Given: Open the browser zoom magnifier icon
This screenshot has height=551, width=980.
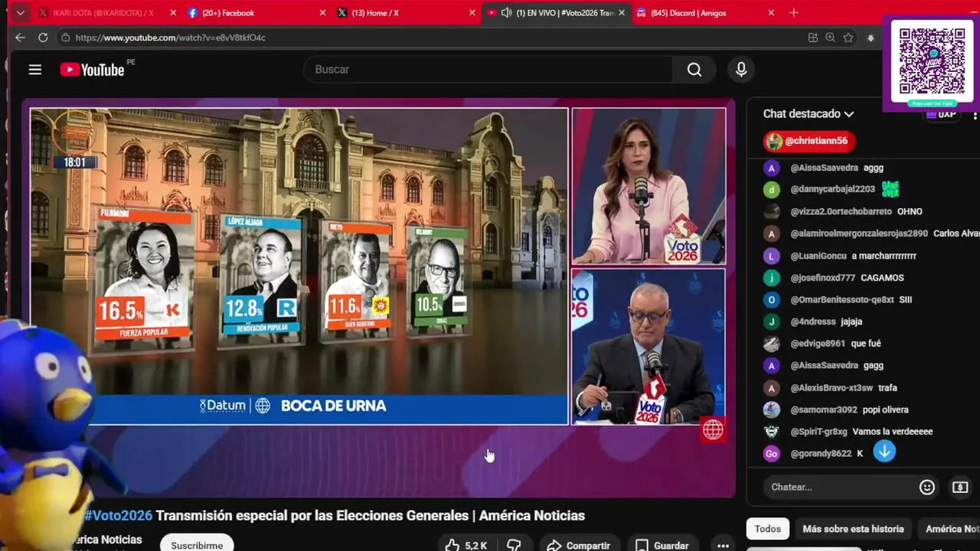Looking at the screenshot, I should point(831,37).
